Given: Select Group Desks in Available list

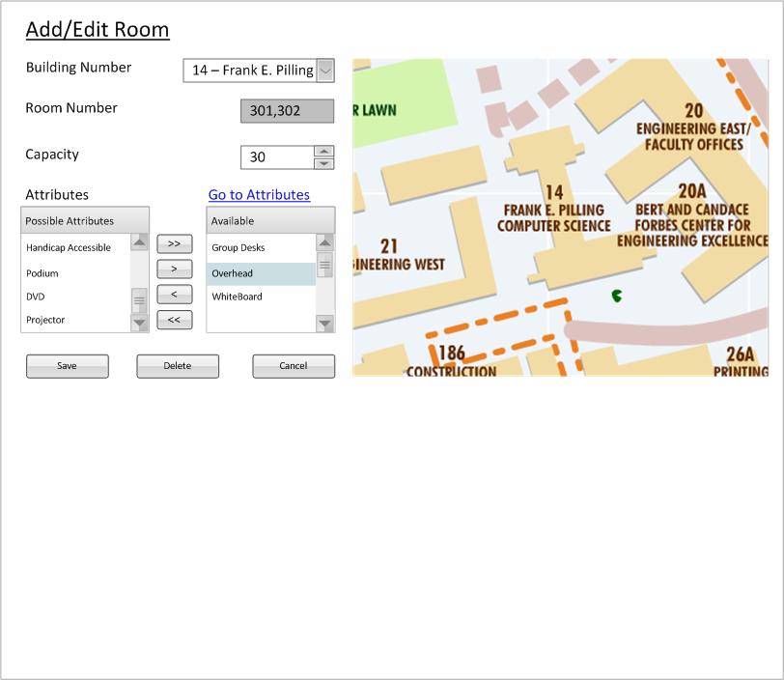Looking at the screenshot, I should click(x=238, y=248).
